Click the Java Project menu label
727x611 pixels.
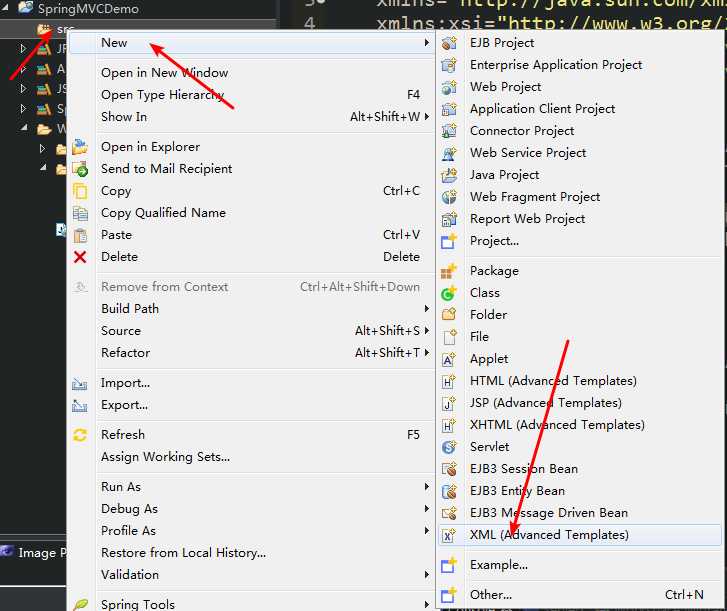(504, 175)
